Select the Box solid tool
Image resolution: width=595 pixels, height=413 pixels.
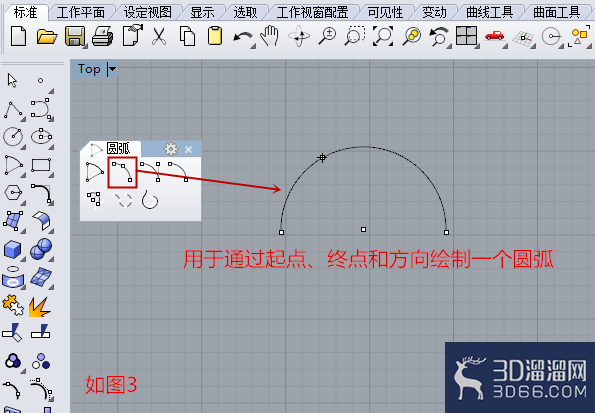click(x=13, y=249)
